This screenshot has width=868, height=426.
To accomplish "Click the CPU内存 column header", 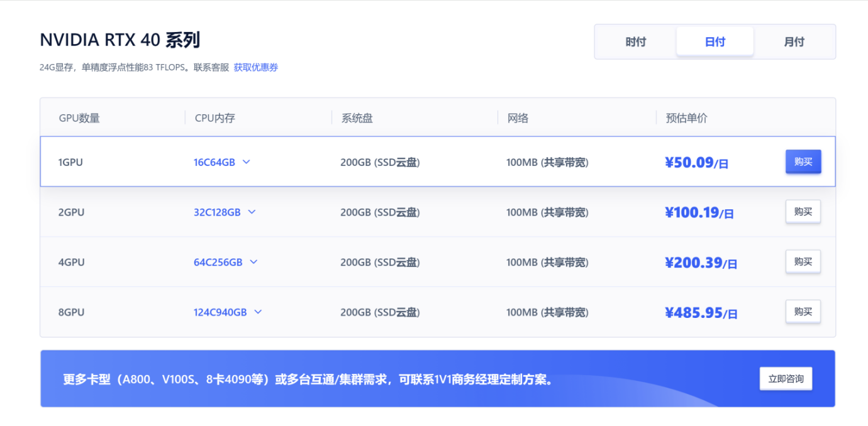I will [214, 117].
